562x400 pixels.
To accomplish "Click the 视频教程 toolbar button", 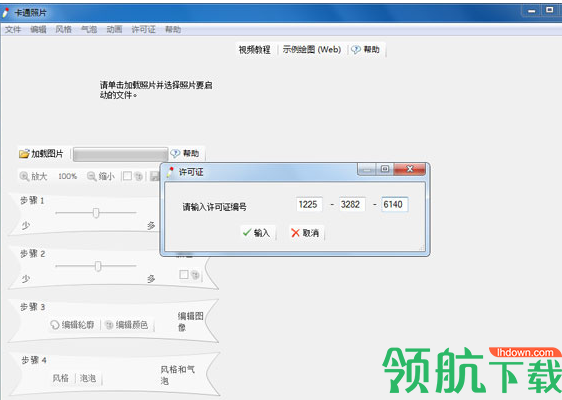I will (254, 49).
